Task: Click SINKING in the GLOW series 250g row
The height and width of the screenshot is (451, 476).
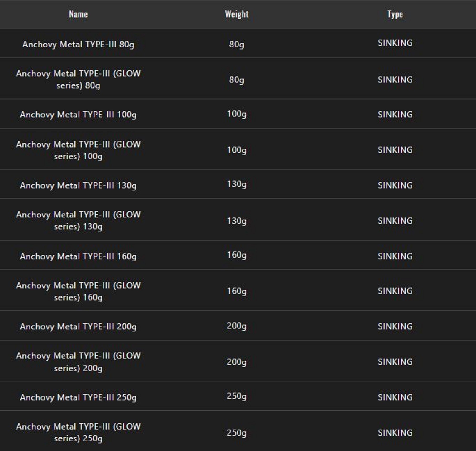Action: tap(395, 433)
